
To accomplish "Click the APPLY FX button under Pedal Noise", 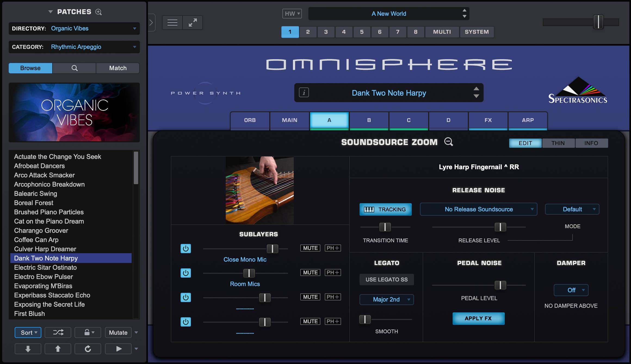I will pyautogui.click(x=479, y=318).
